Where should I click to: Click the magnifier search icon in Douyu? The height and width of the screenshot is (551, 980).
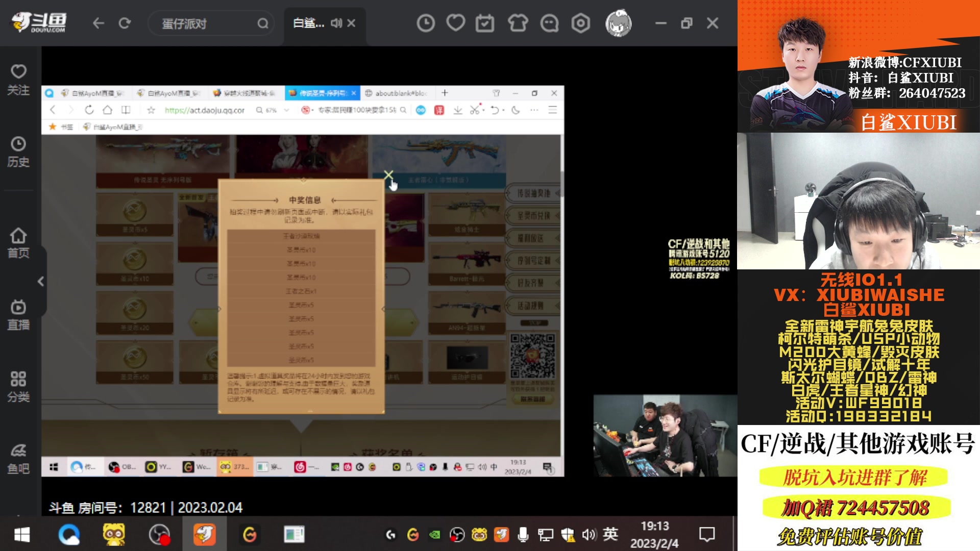[x=262, y=23]
